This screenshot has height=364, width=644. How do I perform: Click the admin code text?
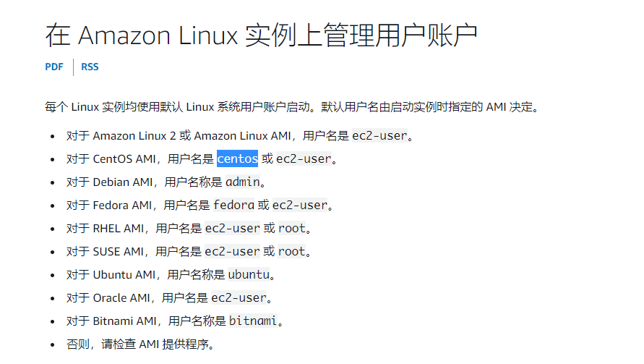pyautogui.click(x=242, y=182)
